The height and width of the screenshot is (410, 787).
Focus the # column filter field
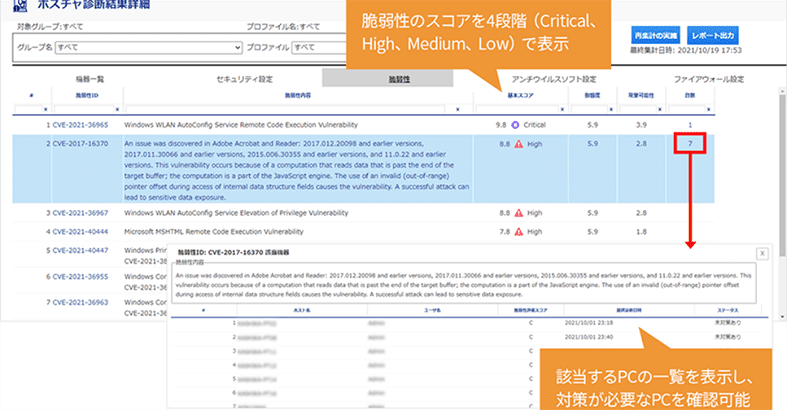click(x=28, y=109)
